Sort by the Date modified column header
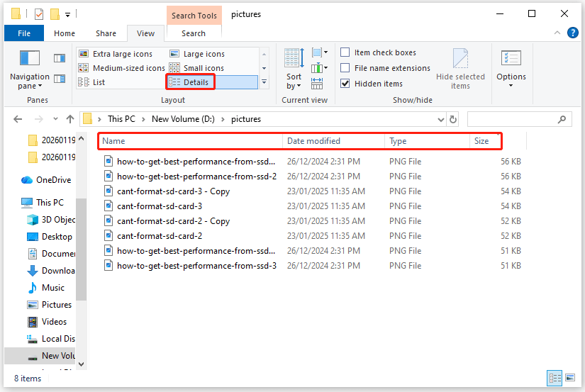 pyautogui.click(x=333, y=141)
